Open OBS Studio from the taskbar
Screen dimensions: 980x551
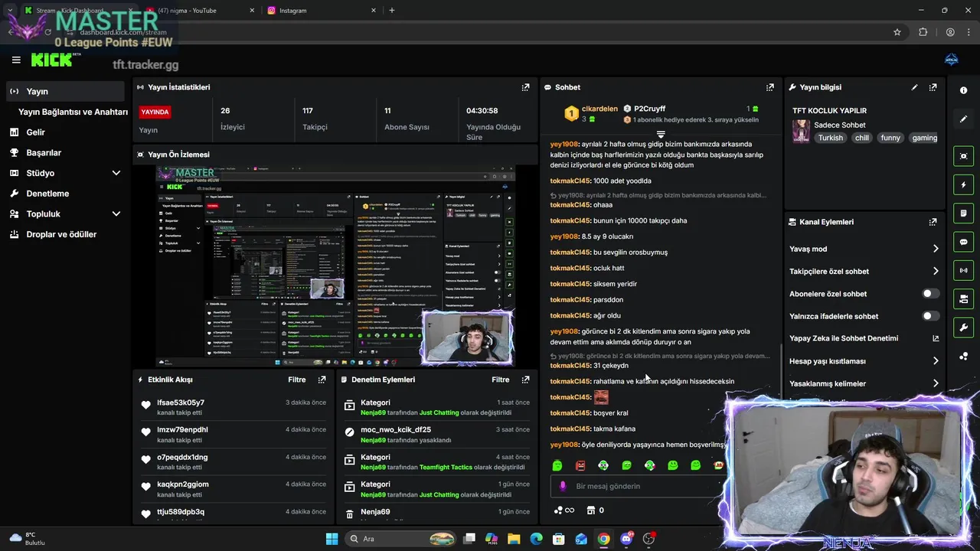(x=649, y=539)
